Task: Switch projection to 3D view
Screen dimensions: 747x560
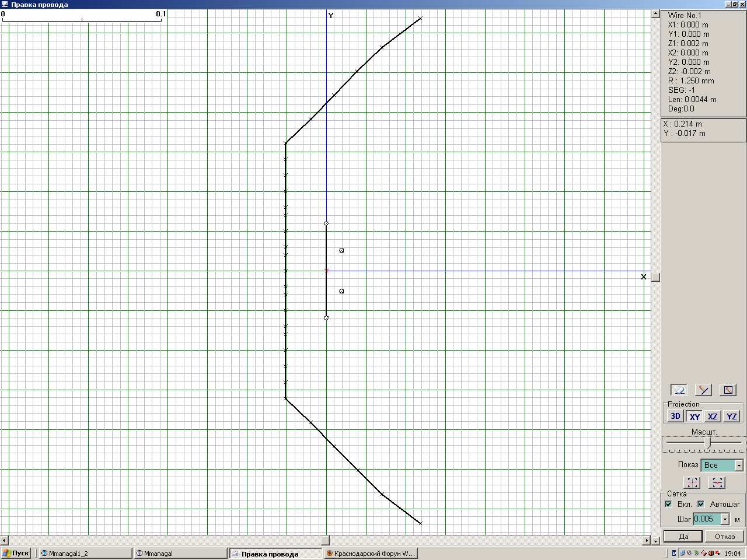Action: pyautogui.click(x=675, y=416)
